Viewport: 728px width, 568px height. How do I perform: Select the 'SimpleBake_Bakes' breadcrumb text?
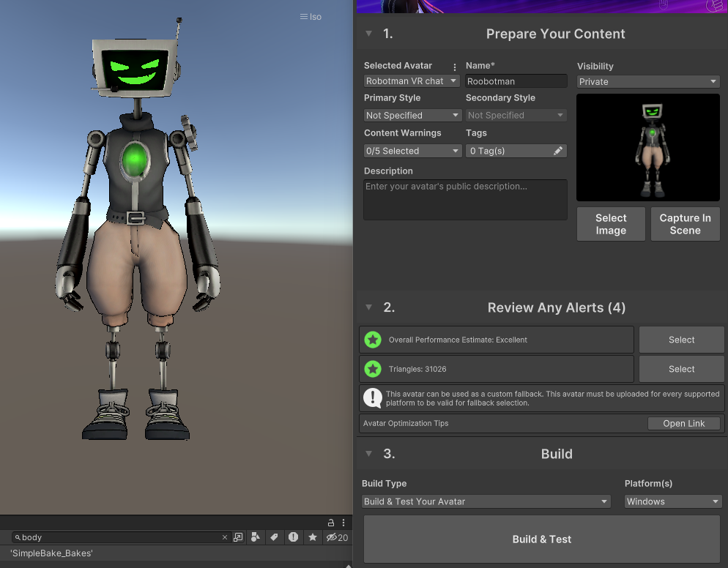click(x=51, y=553)
